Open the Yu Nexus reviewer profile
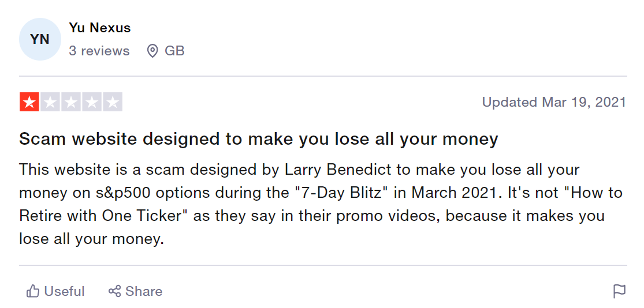This screenshot has height=308, width=644. (x=99, y=28)
